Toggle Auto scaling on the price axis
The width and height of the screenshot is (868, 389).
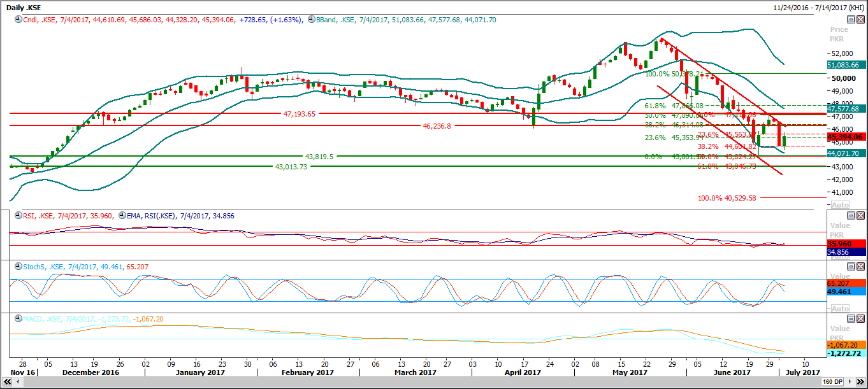coord(840,205)
